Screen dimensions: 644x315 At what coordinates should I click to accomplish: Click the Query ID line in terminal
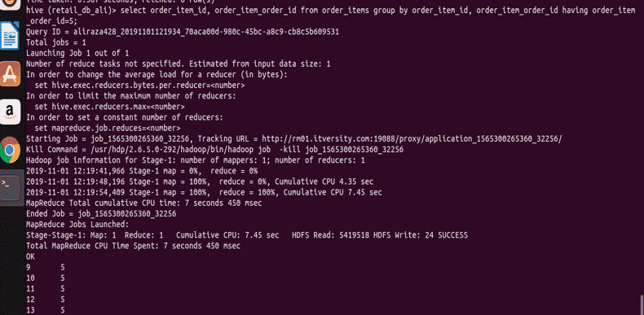(x=183, y=32)
